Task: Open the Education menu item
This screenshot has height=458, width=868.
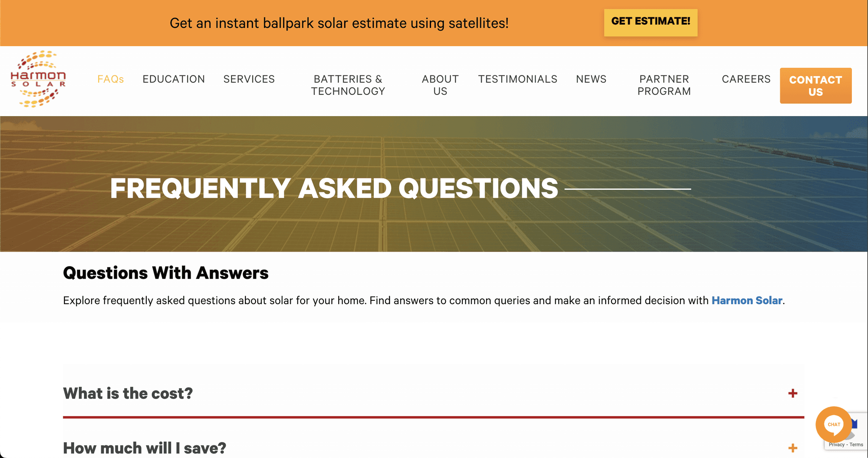Action: (x=173, y=79)
